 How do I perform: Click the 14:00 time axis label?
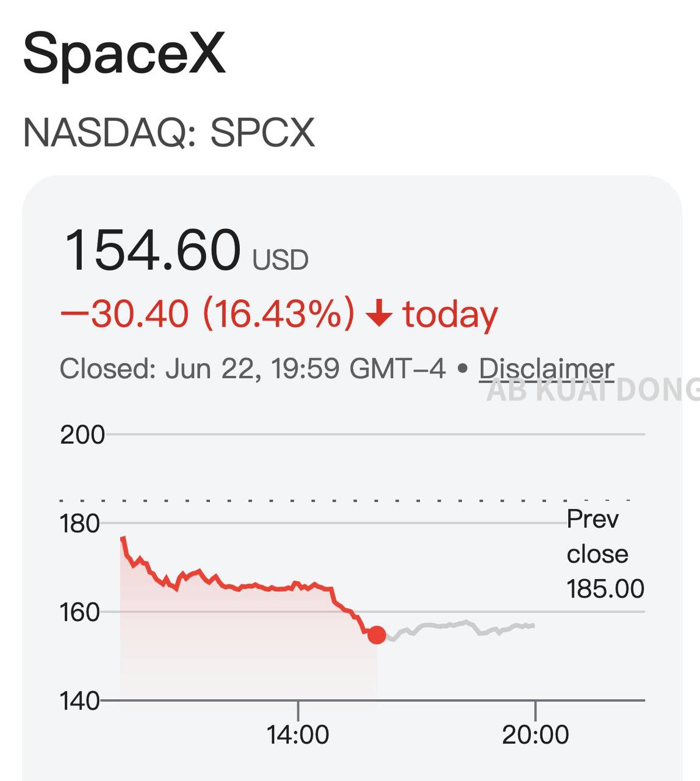click(x=298, y=734)
